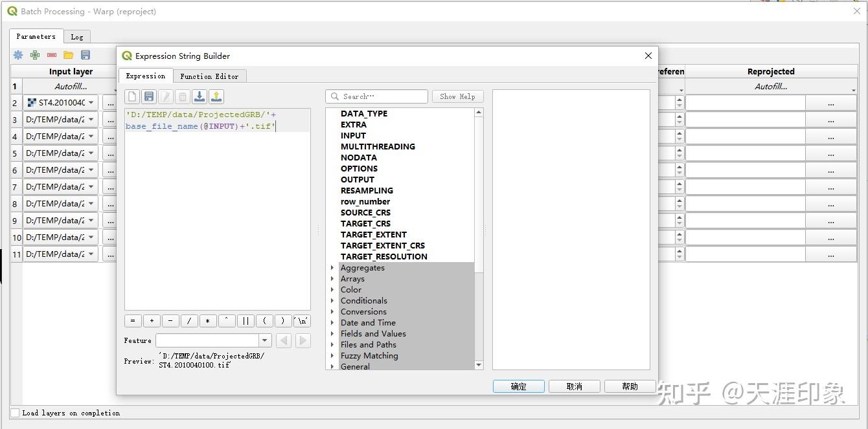Insert an opening parenthesis
868x429 pixels.
[x=264, y=321]
